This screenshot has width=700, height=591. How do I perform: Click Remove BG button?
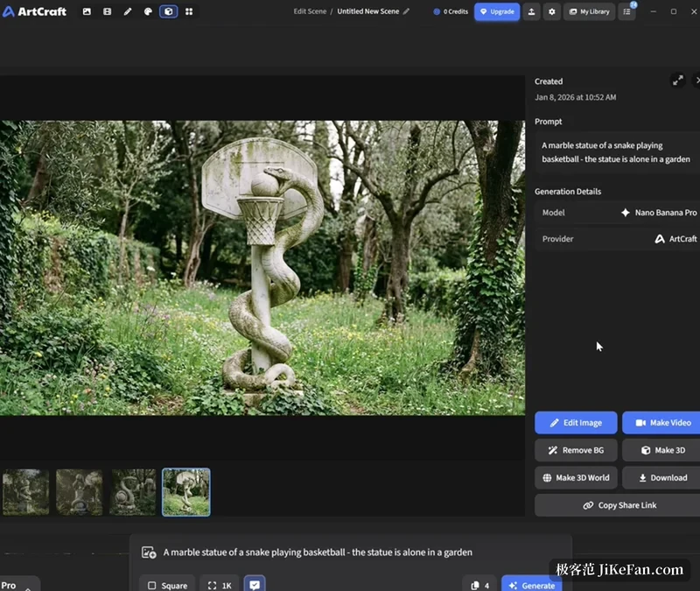576,450
